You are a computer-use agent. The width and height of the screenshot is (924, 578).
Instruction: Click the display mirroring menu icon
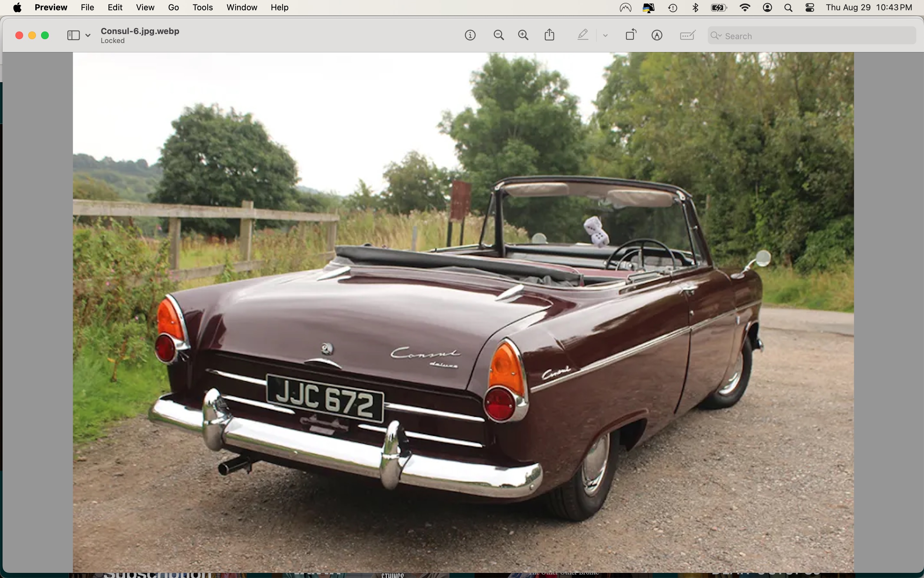pos(648,8)
